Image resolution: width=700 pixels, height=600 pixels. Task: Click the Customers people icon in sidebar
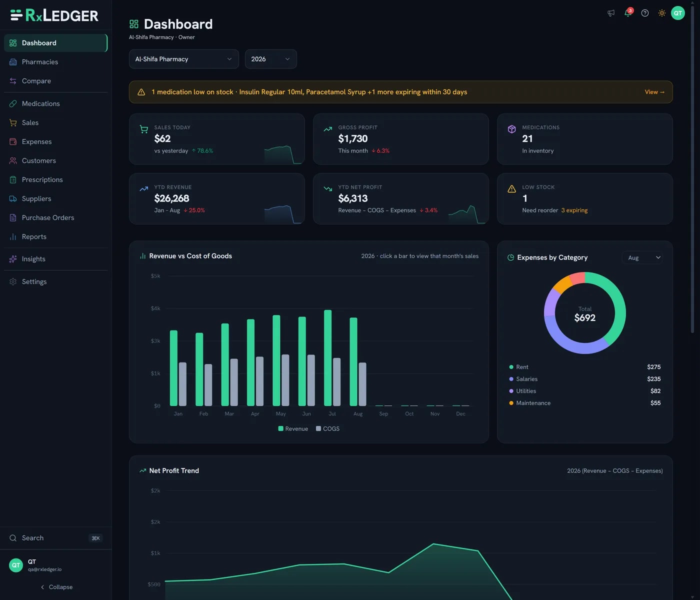click(13, 160)
